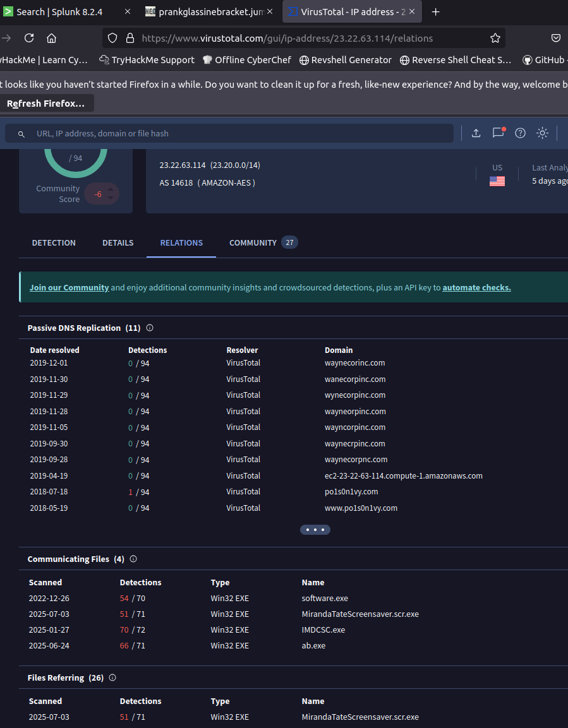Open the COMMUNITY tab
This screenshot has width=568, height=728.
263,243
